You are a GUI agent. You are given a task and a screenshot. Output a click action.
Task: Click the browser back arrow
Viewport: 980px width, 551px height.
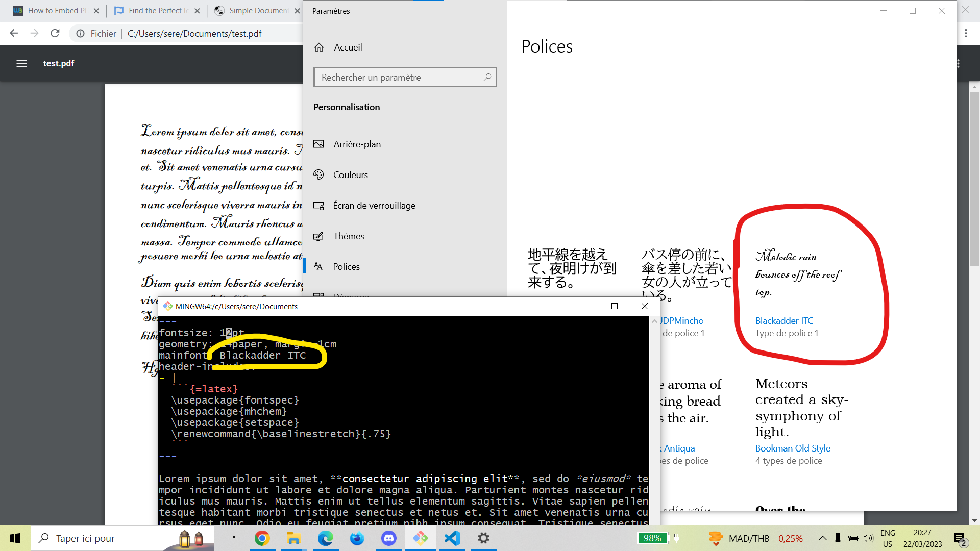tap(14, 33)
